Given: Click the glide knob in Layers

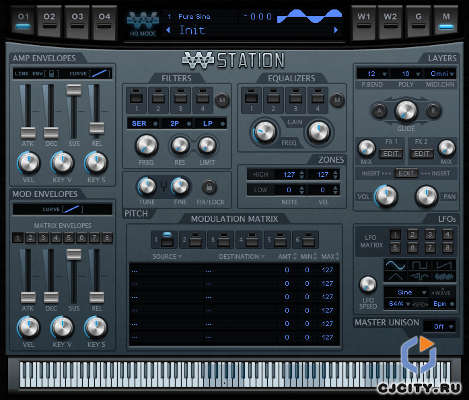Looking at the screenshot, I should [406, 111].
